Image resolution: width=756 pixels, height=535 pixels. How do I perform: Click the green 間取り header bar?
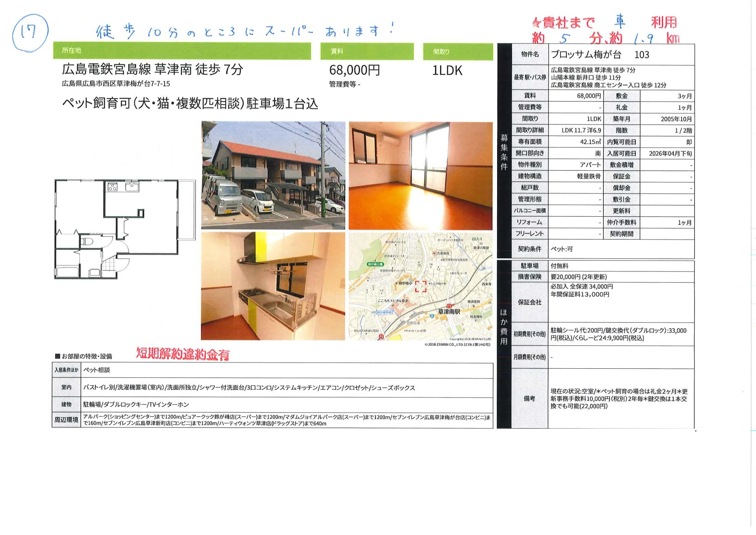(458, 52)
